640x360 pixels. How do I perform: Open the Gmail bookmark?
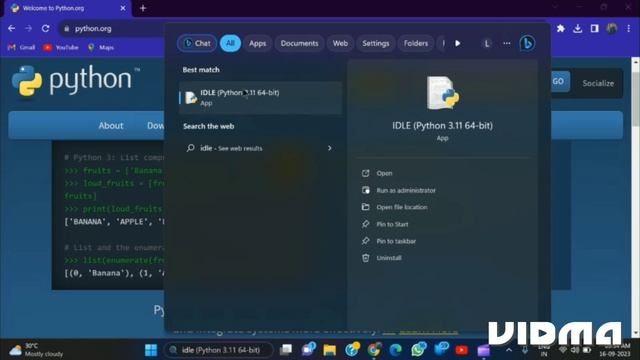tap(22, 47)
